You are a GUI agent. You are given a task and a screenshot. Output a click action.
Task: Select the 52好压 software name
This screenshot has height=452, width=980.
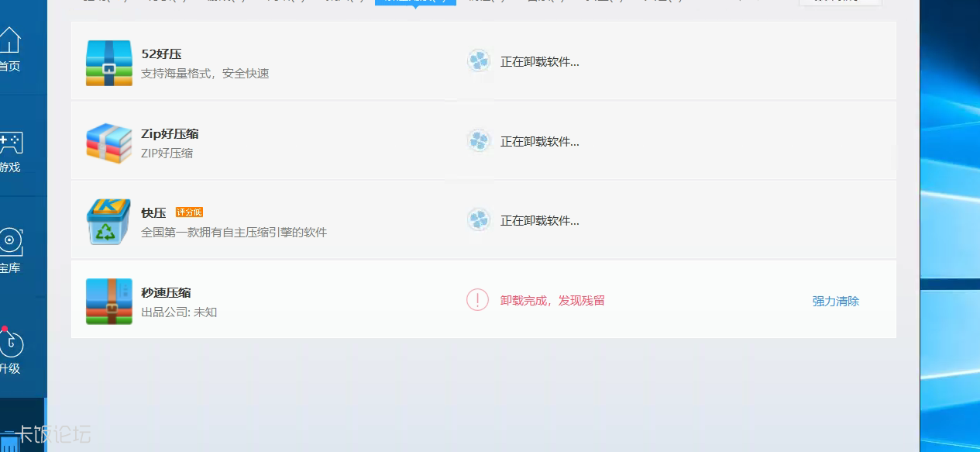161,54
